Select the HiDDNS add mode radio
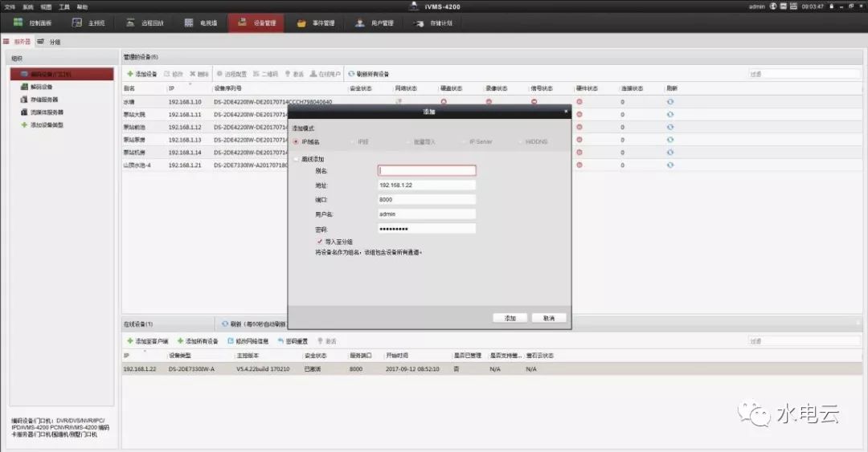 pos(520,142)
